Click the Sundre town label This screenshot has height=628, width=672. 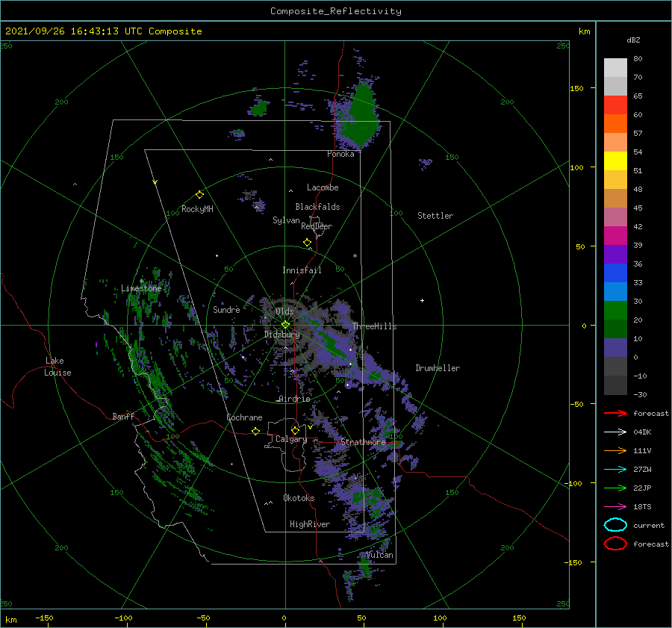(226, 309)
